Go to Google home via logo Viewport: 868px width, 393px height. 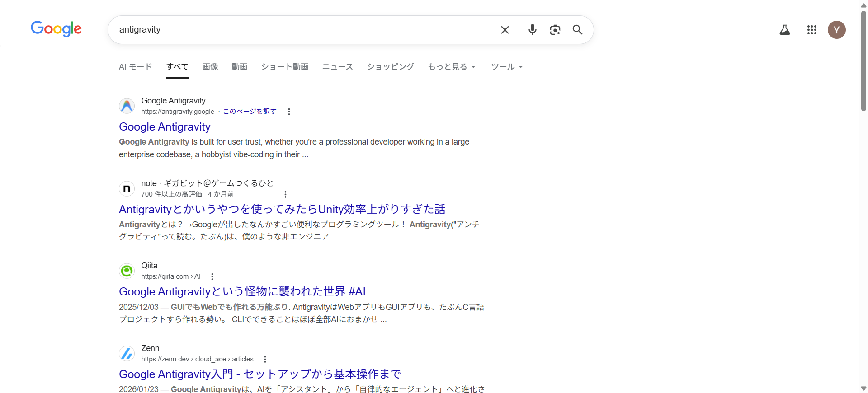tap(56, 29)
